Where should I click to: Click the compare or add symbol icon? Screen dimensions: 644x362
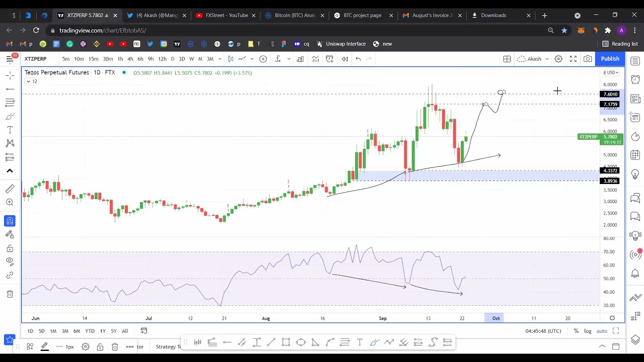[263, 59]
